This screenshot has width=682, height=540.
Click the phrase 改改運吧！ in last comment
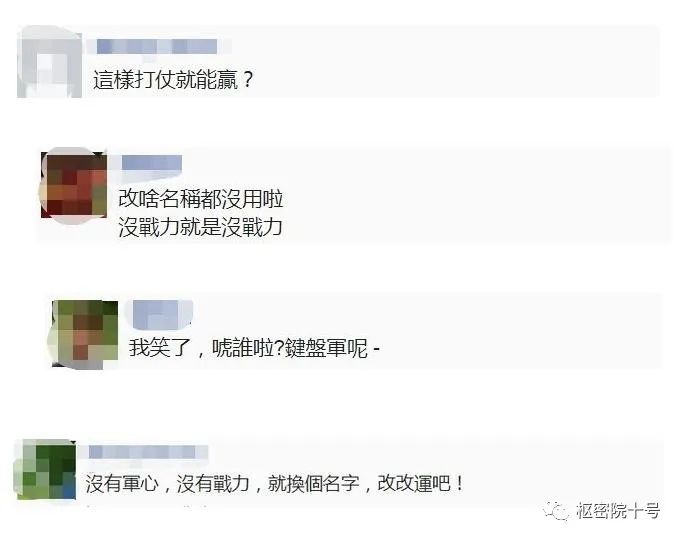(x=421, y=483)
